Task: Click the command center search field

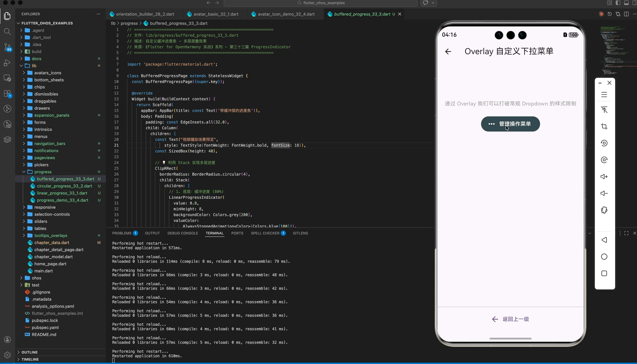Action: (320, 3)
